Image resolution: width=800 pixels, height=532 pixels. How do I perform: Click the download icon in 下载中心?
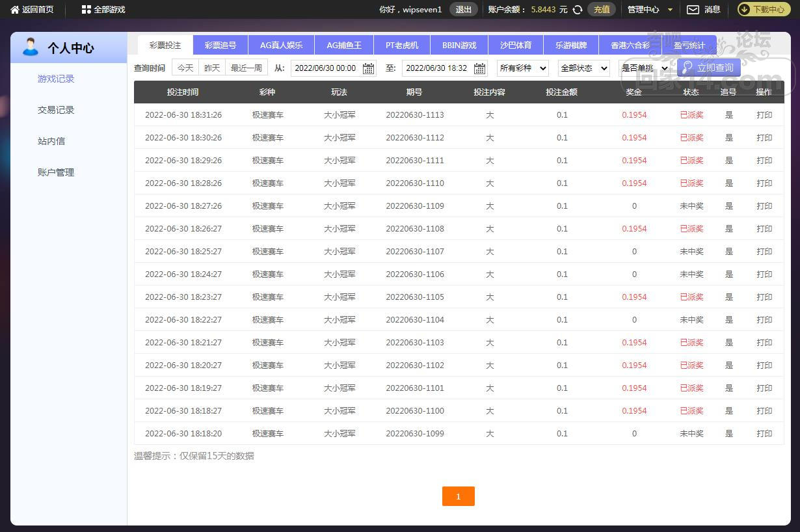click(x=745, y=10)
